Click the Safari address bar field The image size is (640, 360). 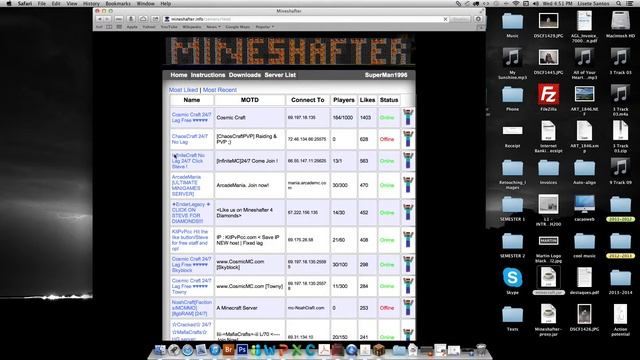pos(306,19)
